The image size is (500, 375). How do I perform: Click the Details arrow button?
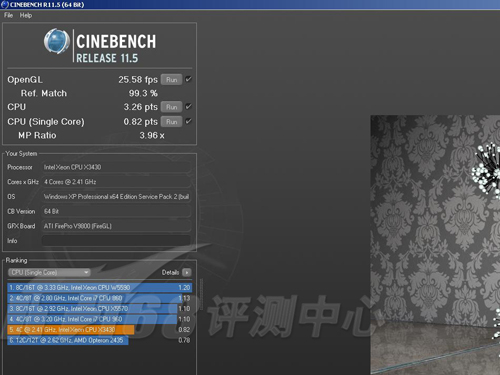click(x=187, y=272)
